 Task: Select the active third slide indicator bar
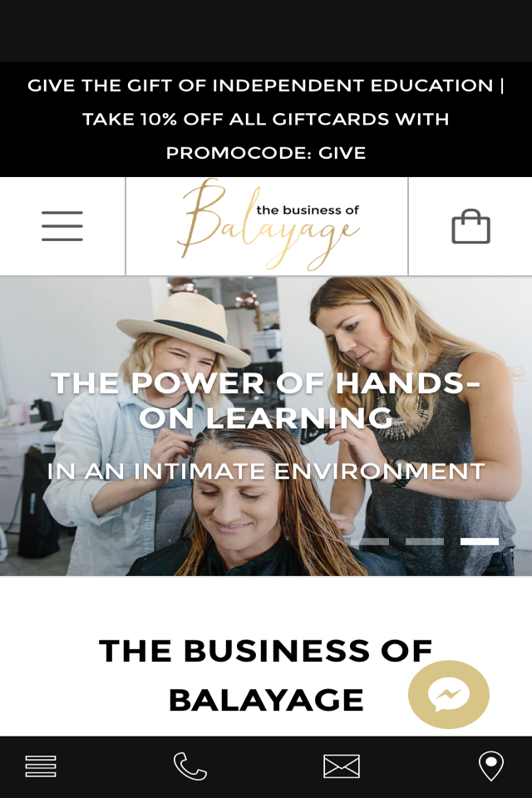point(480,541)
